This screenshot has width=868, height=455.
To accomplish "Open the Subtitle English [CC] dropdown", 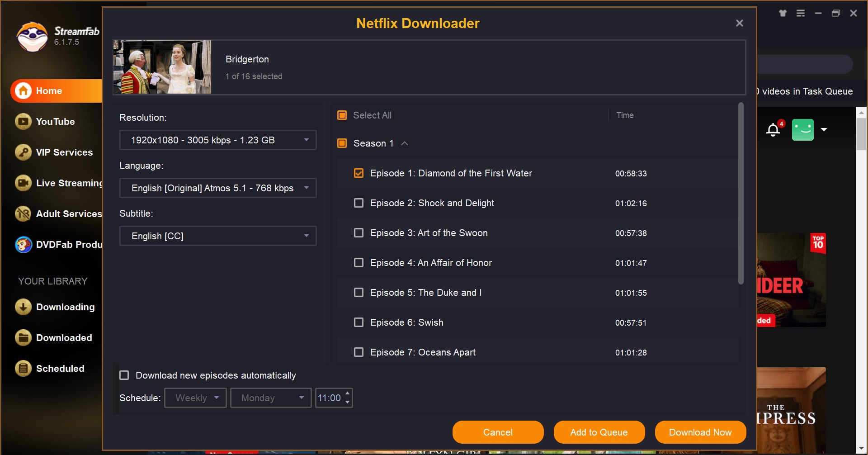I will tap(218, 236).
